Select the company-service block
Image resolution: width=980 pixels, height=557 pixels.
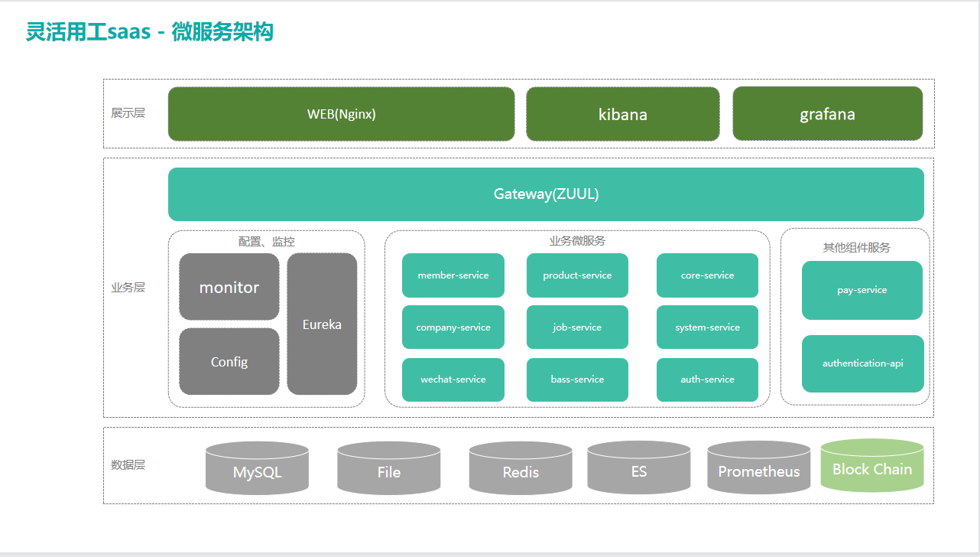pos(453,327)
